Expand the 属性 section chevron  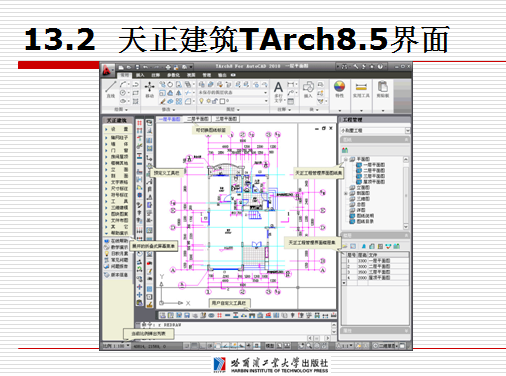click(406, 331)
